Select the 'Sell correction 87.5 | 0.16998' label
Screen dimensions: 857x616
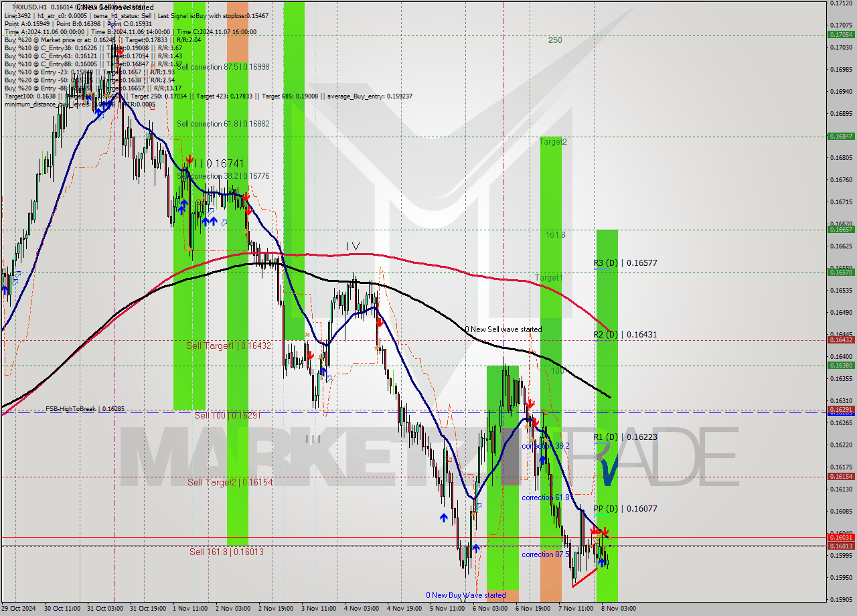(223, 67)
